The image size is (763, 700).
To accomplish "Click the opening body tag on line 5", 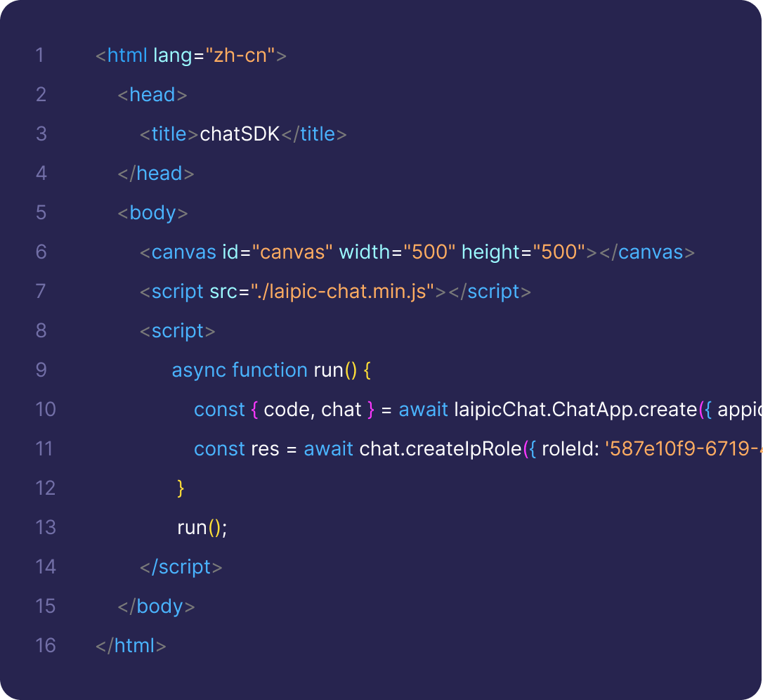I will tap(152, 213).
